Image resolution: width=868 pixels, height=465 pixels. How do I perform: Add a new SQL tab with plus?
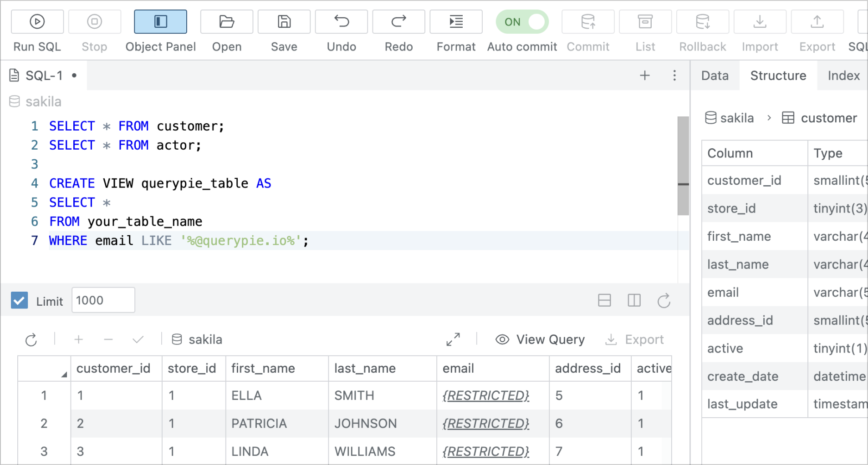pyautogui.click(x=645, y=76)
